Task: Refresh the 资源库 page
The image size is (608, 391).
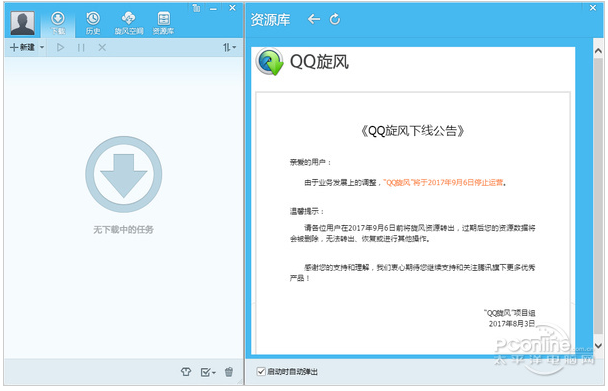Action: tap(335, 19)
